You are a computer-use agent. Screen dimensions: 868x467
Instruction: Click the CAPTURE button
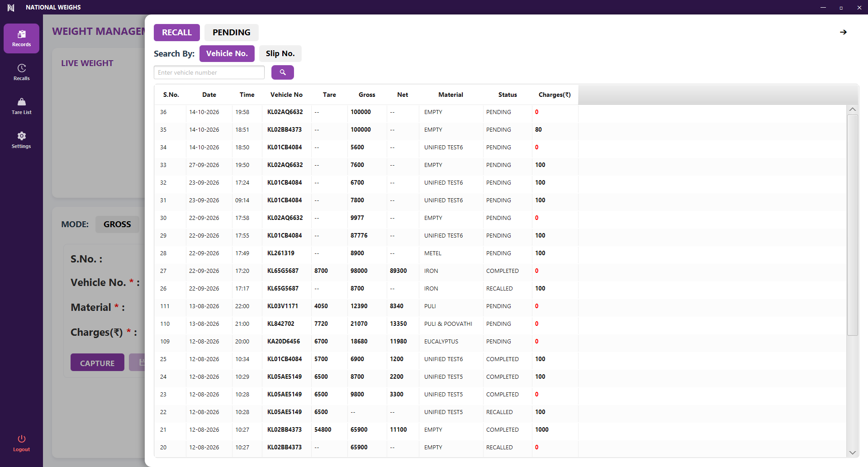click(x=97, y=362)
